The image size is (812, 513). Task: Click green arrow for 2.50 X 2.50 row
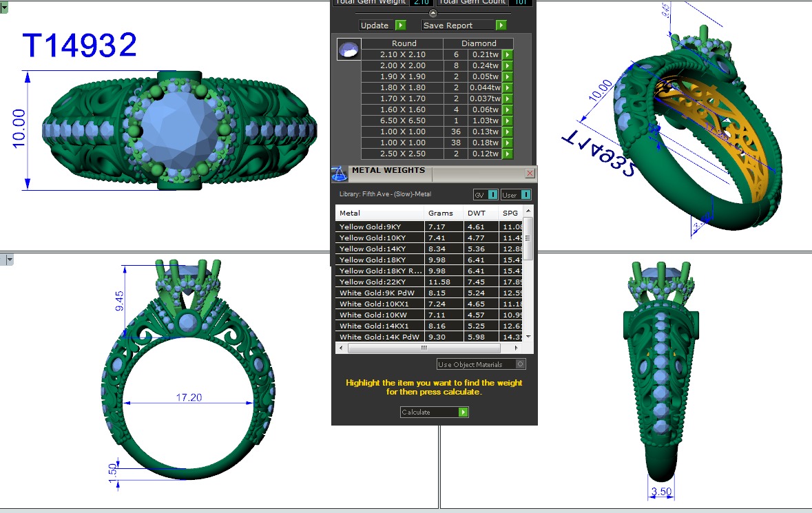coord(508,154)
